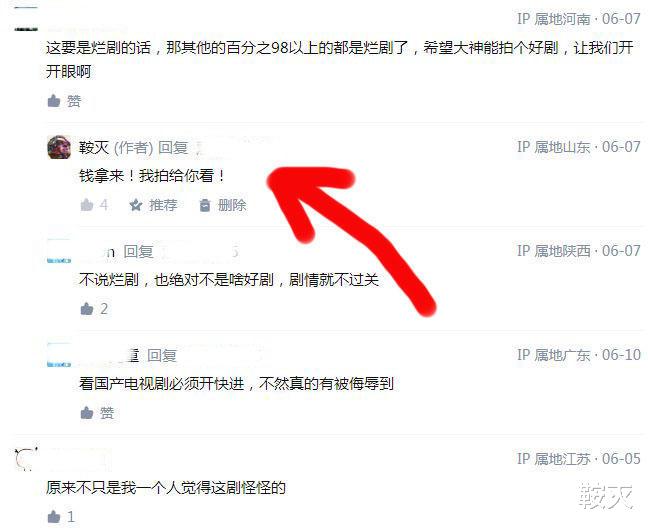Open avatar of 广东 commenter
The width and height of the screenshot is (648, 529).
(x=59, y=355)
